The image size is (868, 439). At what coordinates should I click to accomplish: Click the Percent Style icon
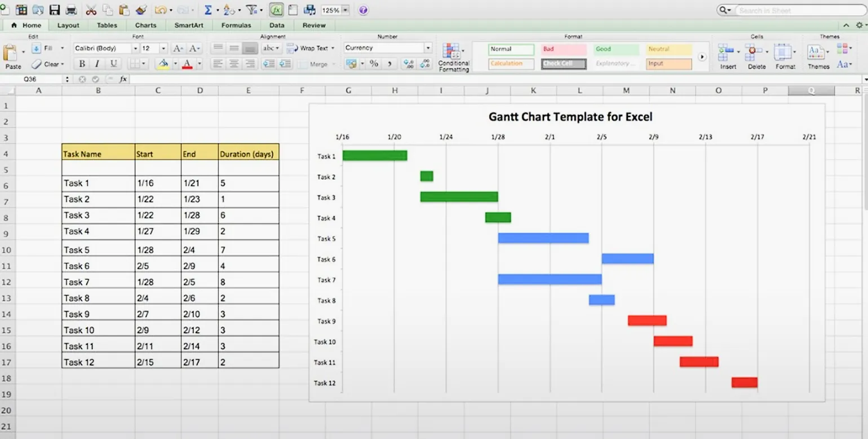[x=374, y=64]
